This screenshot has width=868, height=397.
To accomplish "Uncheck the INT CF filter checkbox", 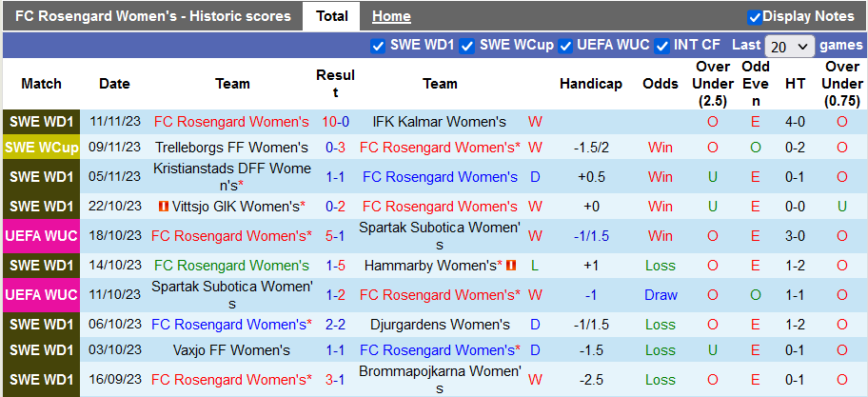I will [661, 46].
